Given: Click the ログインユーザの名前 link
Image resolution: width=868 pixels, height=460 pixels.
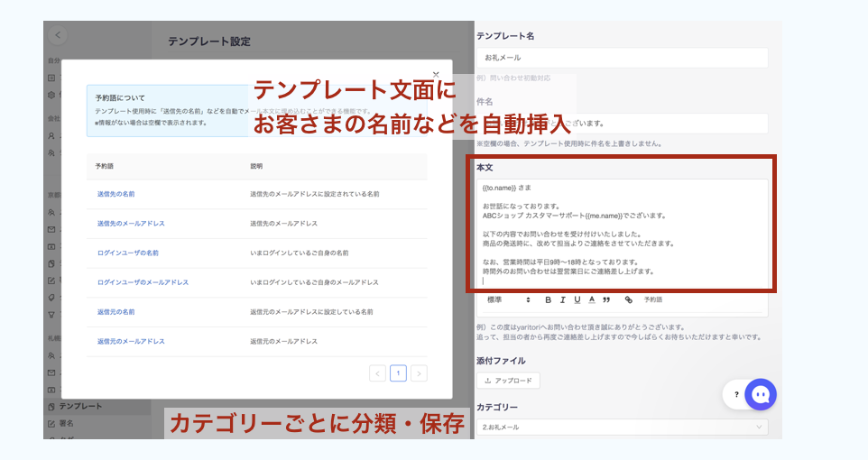Looking at the screenshot, I should [x=127, y=253].
